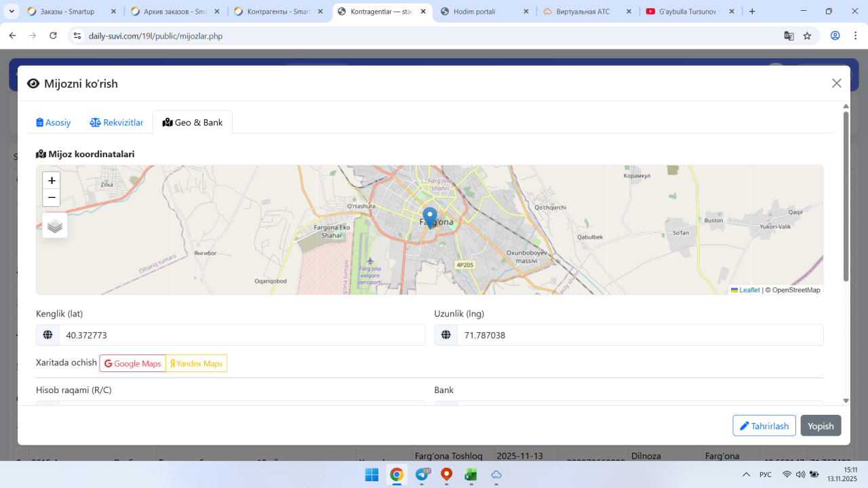The width and height of the screenshot is (868, 488).
Task: Switch to the Rekvizitlar tab
Action: (x=117, y=123)
